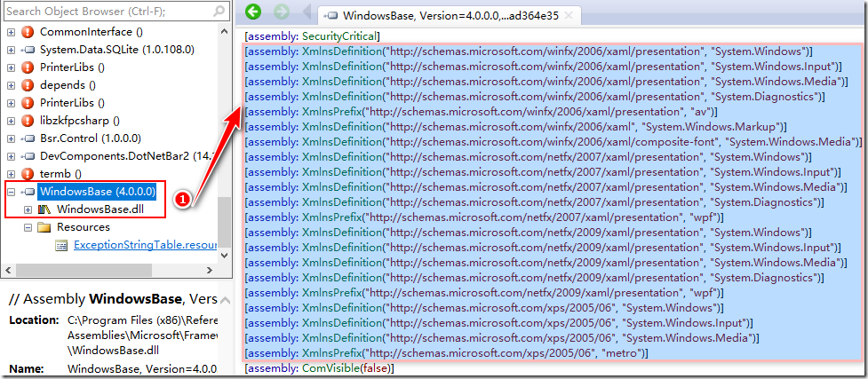This screenshot has height=379, width=868.
Task: Click the Resources folder icon
Action: [x=44, y=227]
